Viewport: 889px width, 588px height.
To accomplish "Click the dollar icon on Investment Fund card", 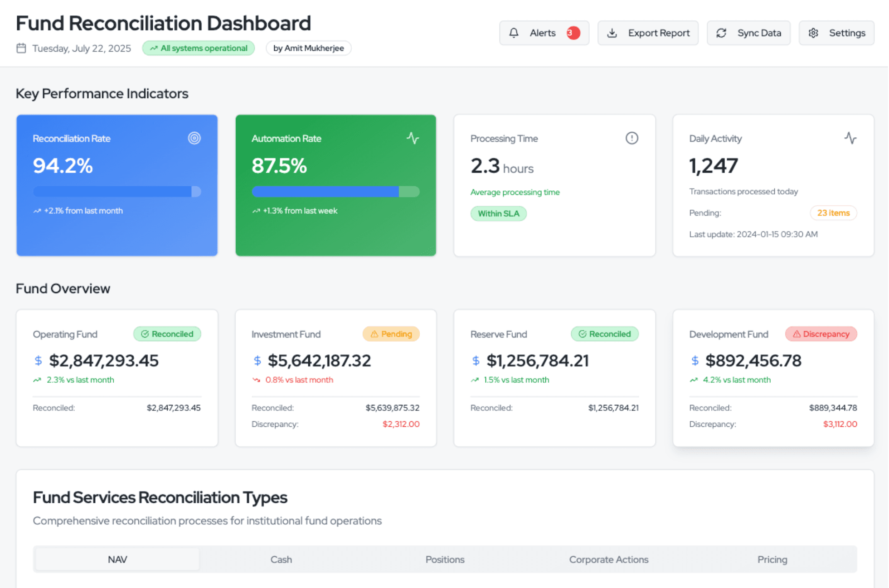I will 257,361.
